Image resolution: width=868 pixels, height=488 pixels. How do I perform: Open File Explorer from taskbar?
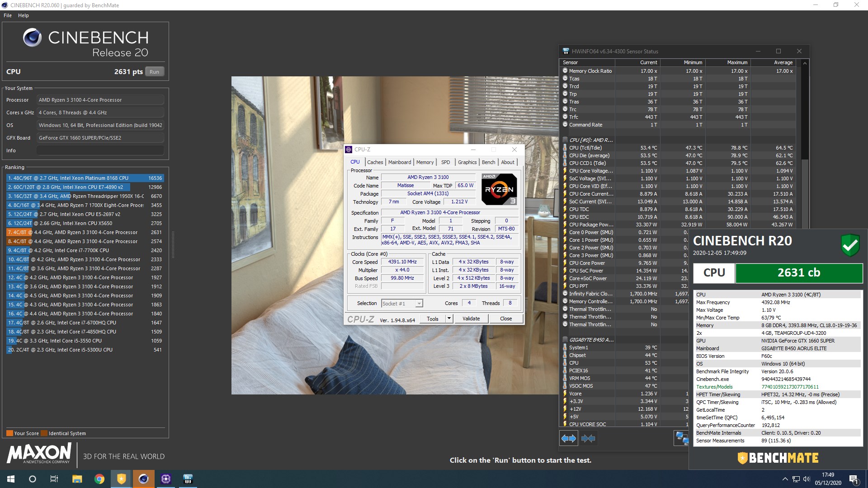point(77,479)
